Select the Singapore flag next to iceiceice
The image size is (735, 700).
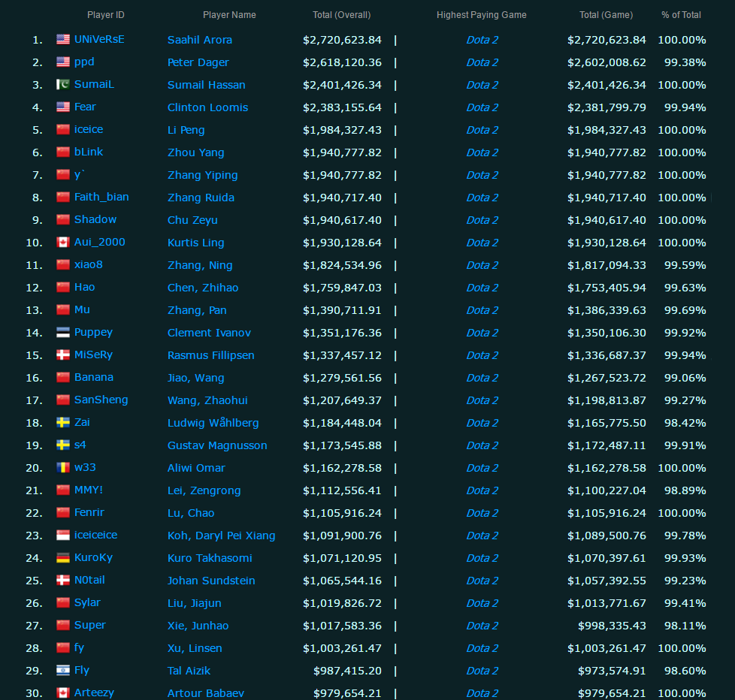click(63, 536)
